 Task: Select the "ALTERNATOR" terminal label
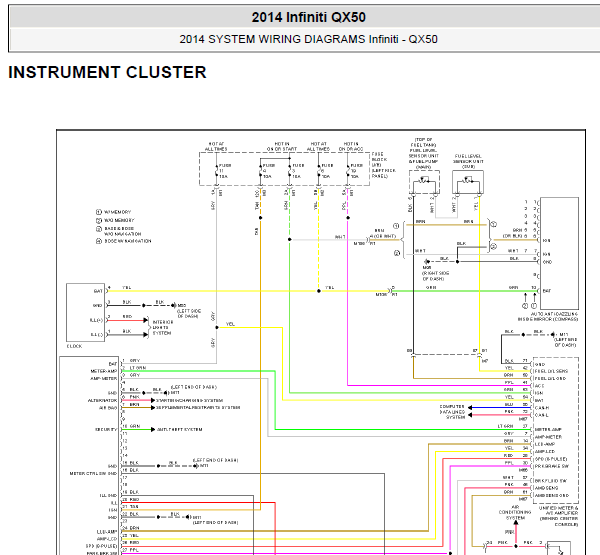click(x=102, y=400)
